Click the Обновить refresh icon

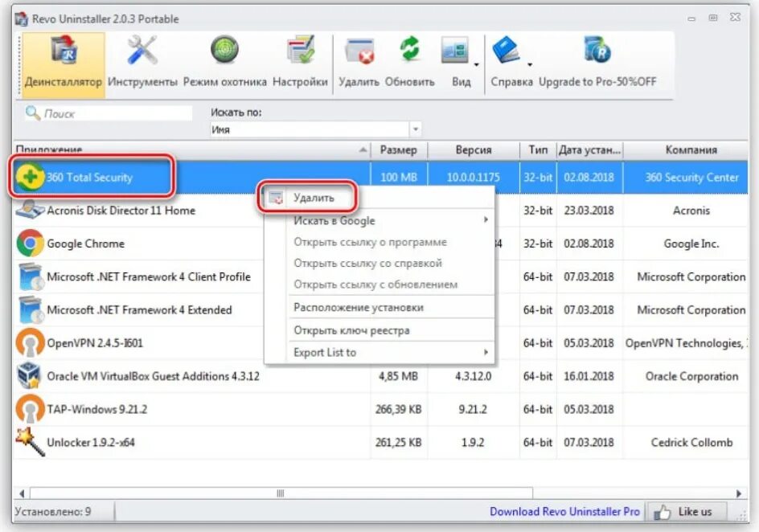coord(410,51)
